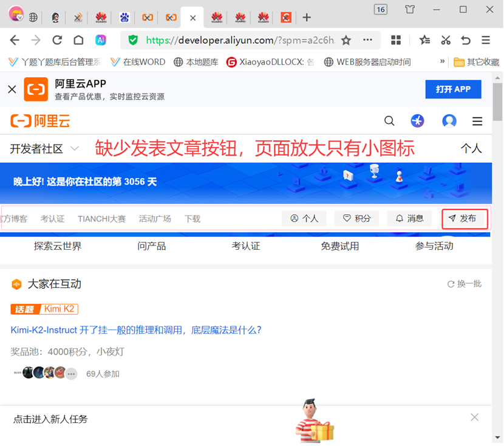The height and width of the screenshot is (446, 504).
Task: Go to browser home page icon
Action: pos(78,40)
